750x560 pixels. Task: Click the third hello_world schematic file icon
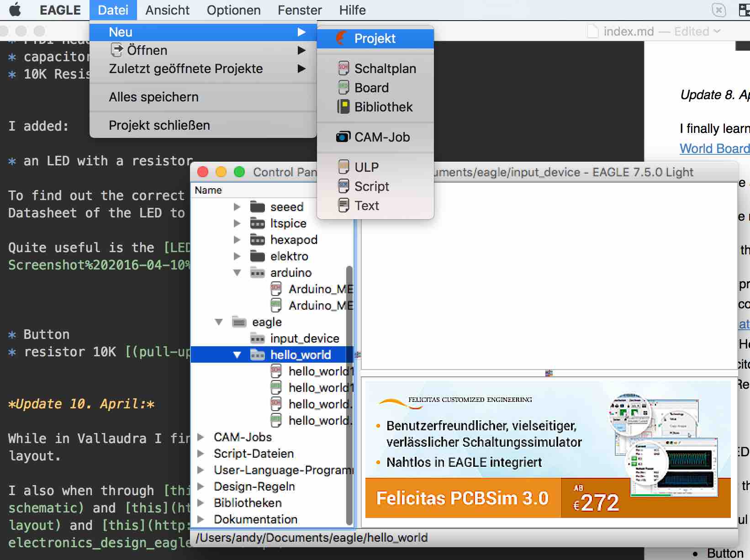click(x=276, y=404)
